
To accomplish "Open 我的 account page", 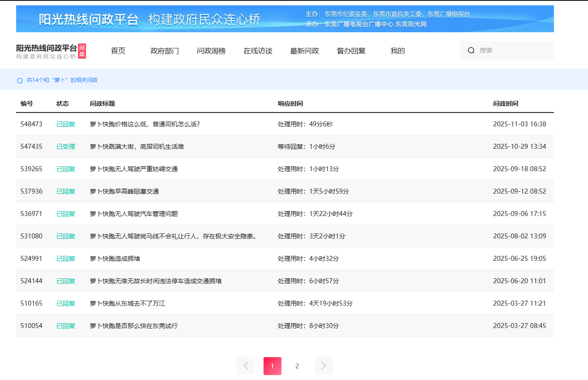I will point(398,51).
